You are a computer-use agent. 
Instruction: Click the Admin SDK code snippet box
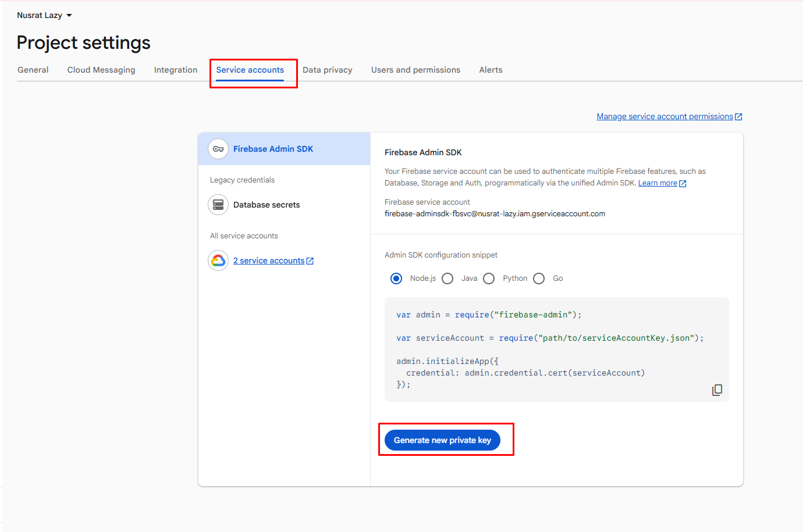[x=557, y=349]
